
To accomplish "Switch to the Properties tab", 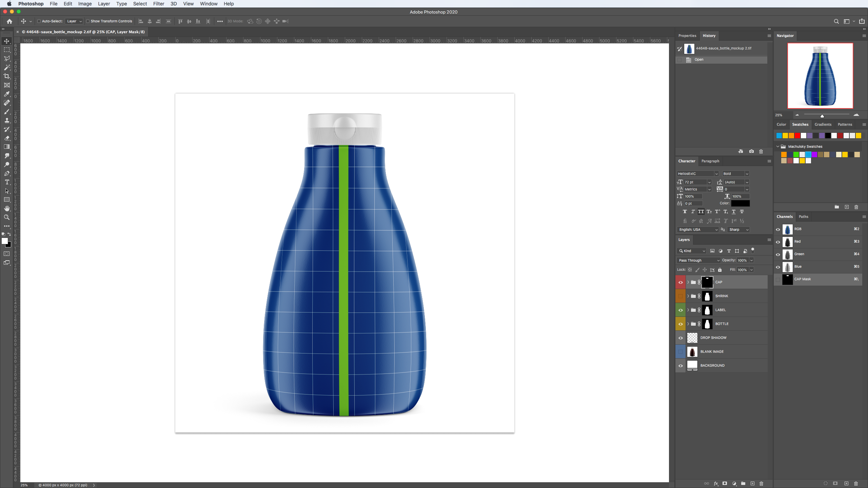I will [x=687, y=35].
